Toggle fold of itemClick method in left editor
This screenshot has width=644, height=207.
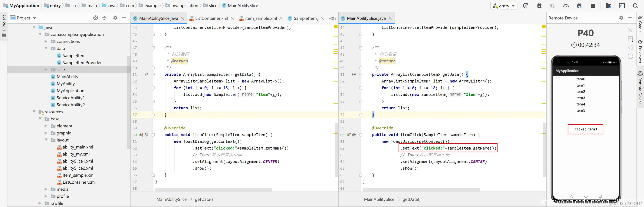click(153, 135)
